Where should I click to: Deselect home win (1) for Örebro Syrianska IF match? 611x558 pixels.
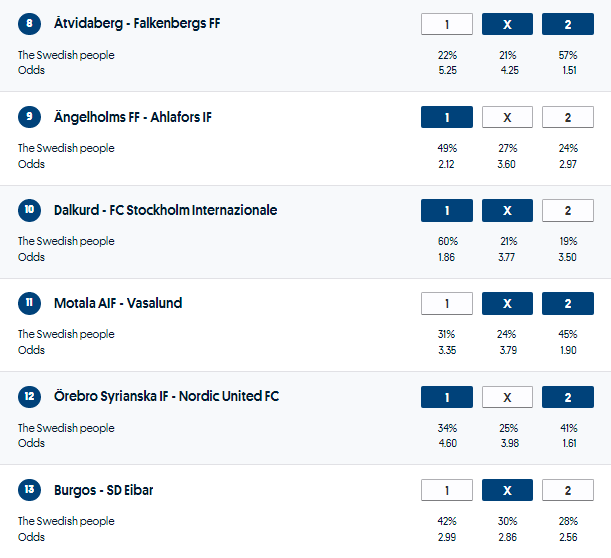pos(446,396)
